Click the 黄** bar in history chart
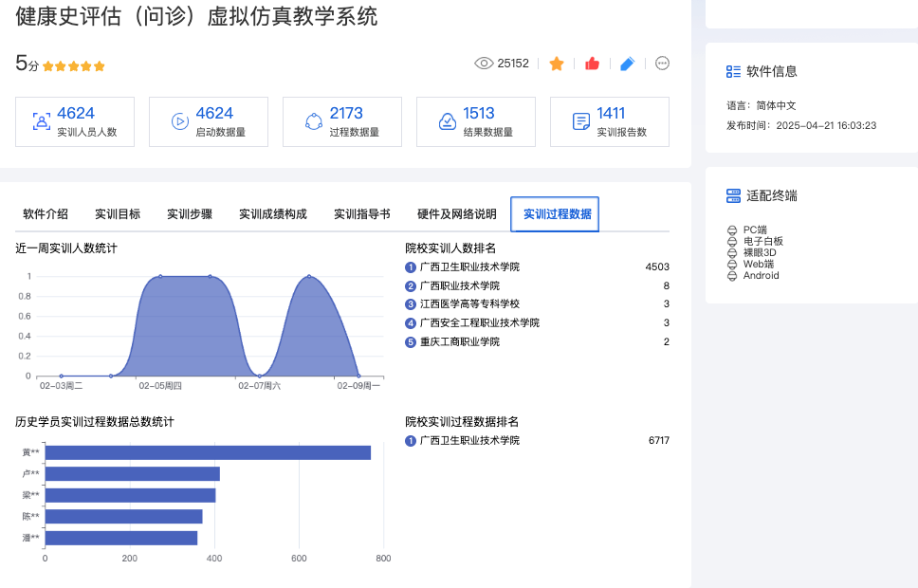 point(208,452)
